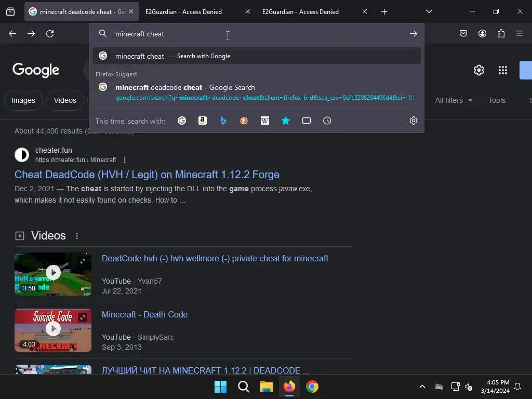The image size is (532, 399).
Task: Search open tabs with the tab icon
Action: point(307,121)
